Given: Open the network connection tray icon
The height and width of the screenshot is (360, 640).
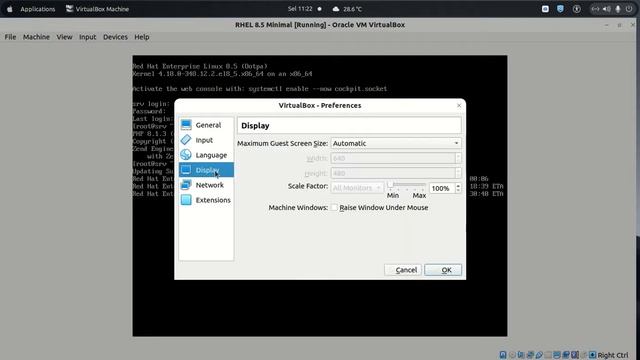Looking at the screenshot, I should pyautogui.click(x=596, y=9).
